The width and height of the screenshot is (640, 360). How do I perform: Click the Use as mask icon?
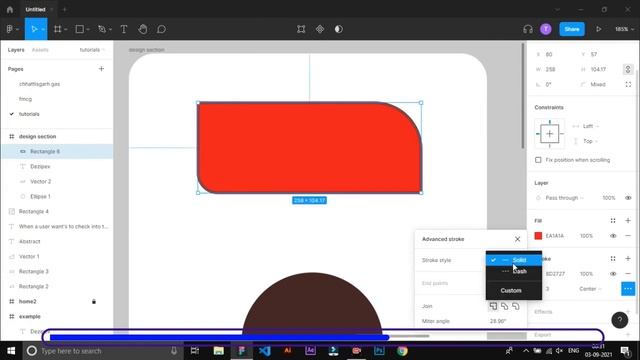pyautogui.click(x=339, y=29)
